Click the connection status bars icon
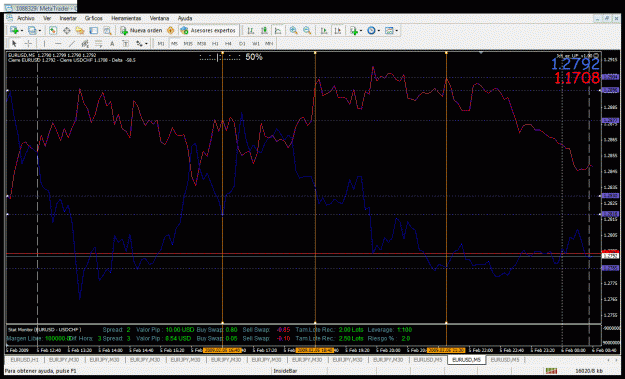 [x=551, y=371]
